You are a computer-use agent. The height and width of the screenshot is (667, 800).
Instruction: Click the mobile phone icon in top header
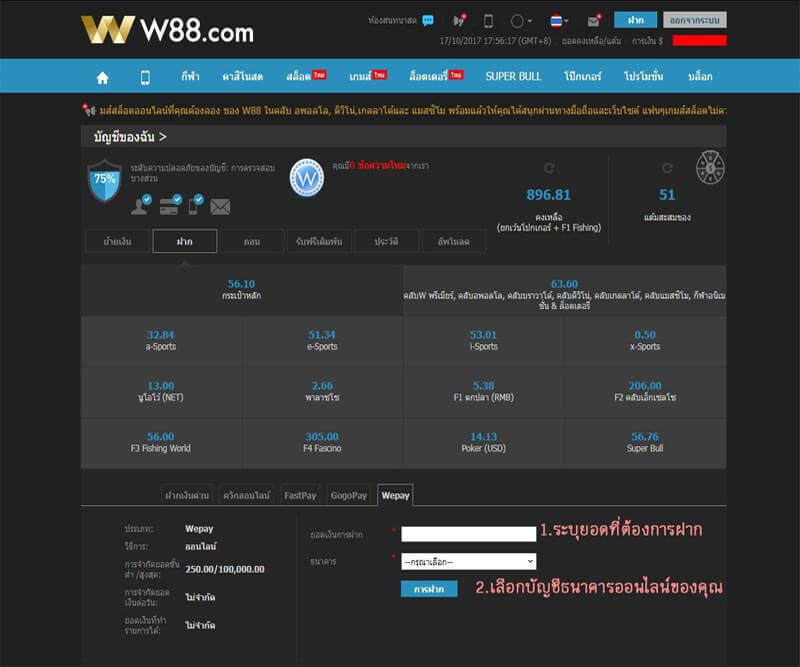tap(488, 21)
